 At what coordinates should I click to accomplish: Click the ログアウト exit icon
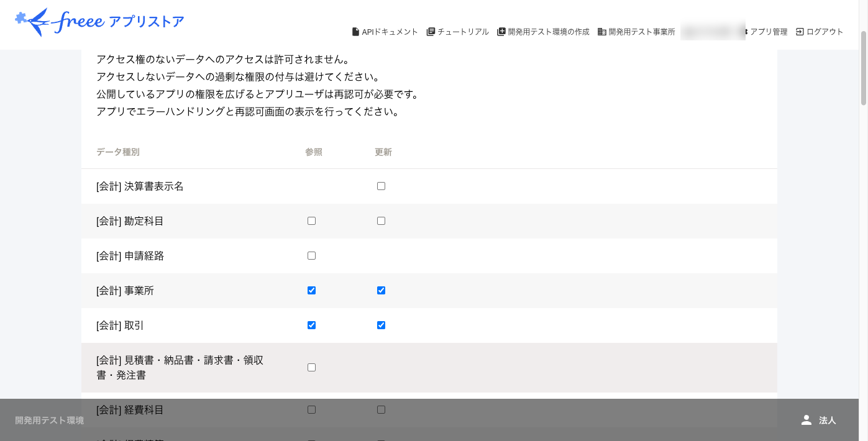pyautogui.click(x=800, y=32)
